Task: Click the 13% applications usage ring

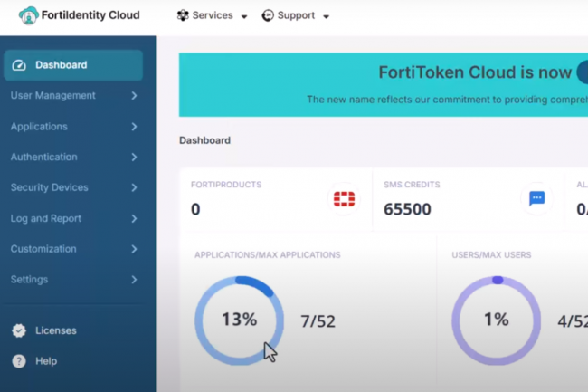Action: pyautogui.click(x=239, y=320)
